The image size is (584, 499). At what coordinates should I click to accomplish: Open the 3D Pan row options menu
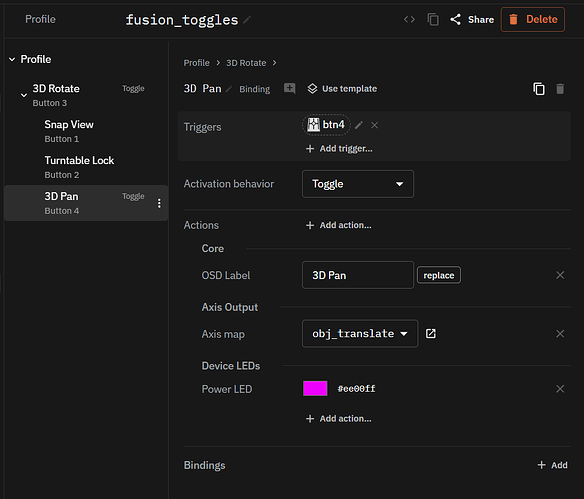(159, 203)
